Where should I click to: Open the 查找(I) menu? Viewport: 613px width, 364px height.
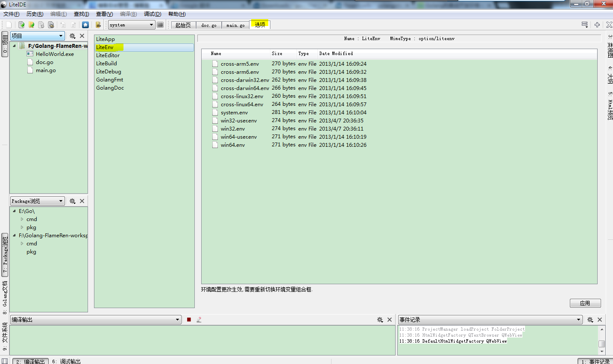click(x=82, y=14)
